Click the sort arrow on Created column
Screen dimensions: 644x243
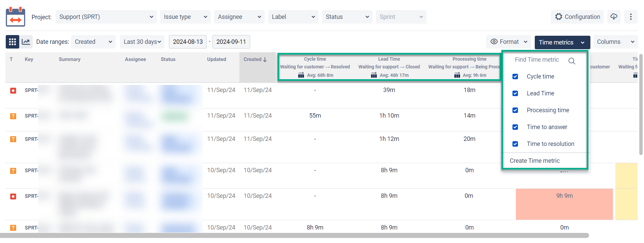coord(265,60)
